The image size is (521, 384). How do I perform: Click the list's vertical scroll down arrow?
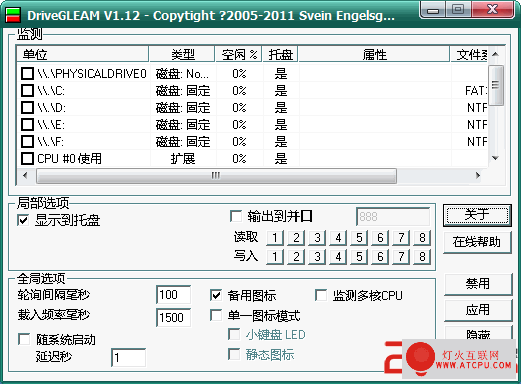[x=496, y=158]
